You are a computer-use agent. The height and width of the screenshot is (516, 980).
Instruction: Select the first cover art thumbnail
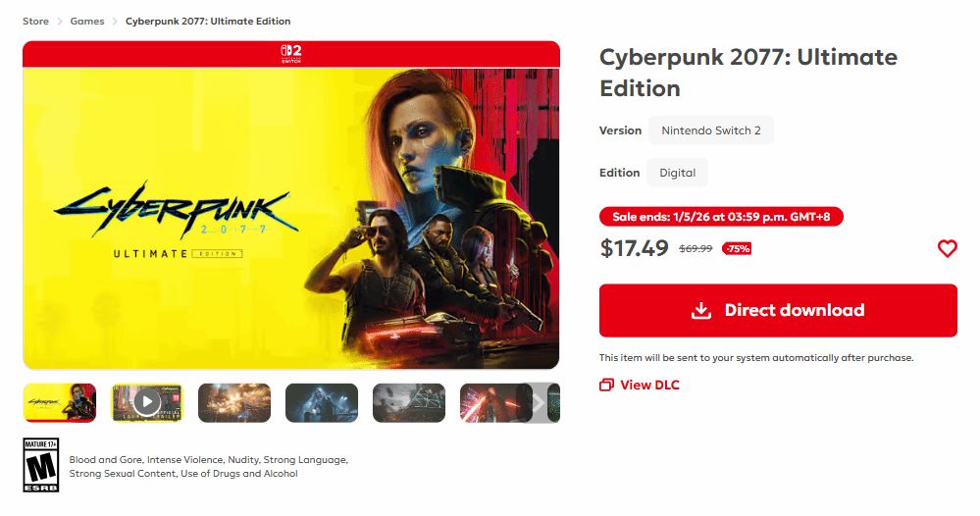click(x=60, y=402)
